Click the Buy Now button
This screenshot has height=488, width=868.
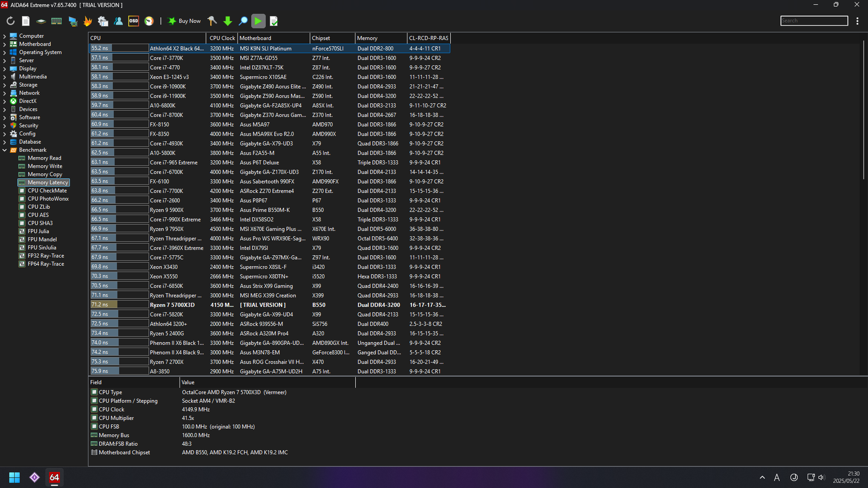(184, 21)
